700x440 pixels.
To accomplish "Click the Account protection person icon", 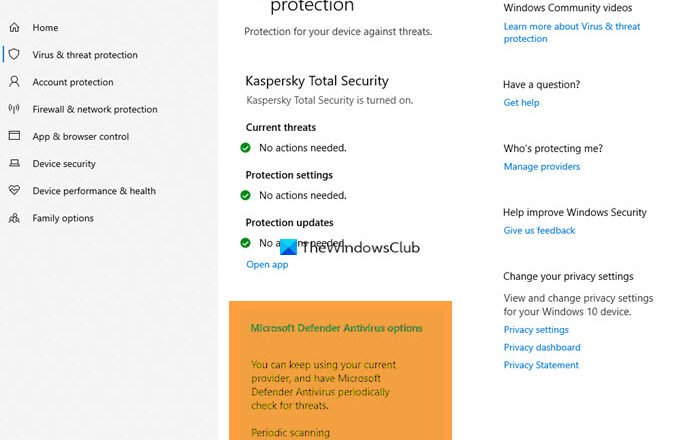I will point(14,82).
